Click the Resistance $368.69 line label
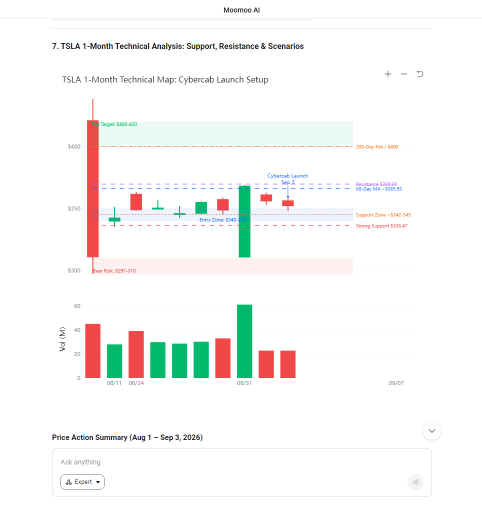Viewport: 482px width, 510px height. click(x=376, y=184)
